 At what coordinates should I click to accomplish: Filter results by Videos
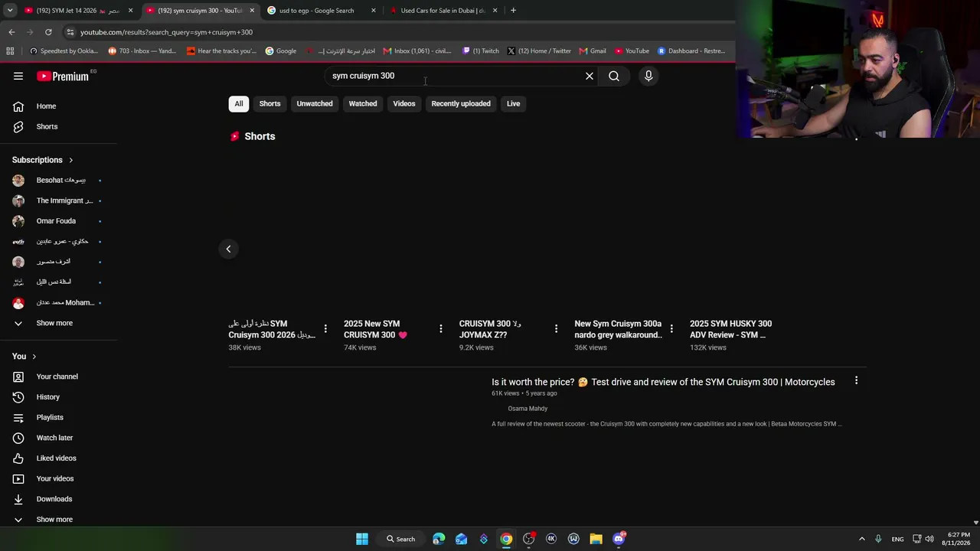(404, 104)
